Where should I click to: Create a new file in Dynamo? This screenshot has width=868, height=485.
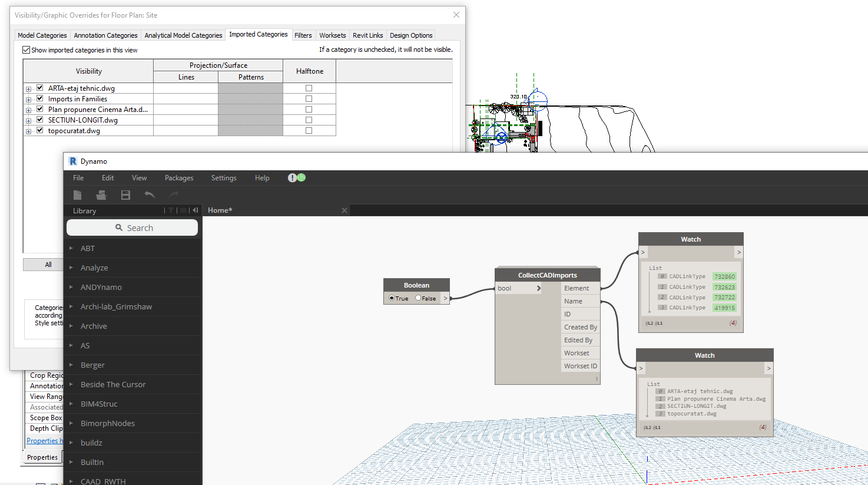[77, 194]
